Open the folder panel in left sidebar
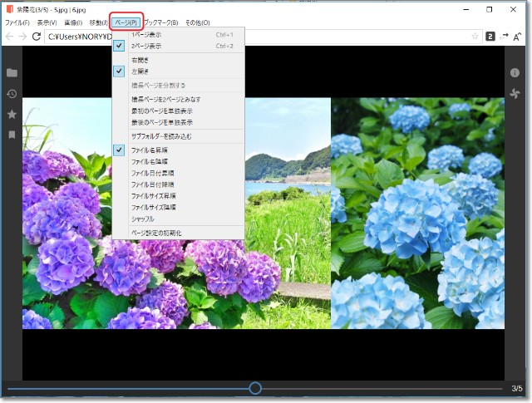Image resolution: width=532 pixels, height=403 pixels. (x=12, y=73)
